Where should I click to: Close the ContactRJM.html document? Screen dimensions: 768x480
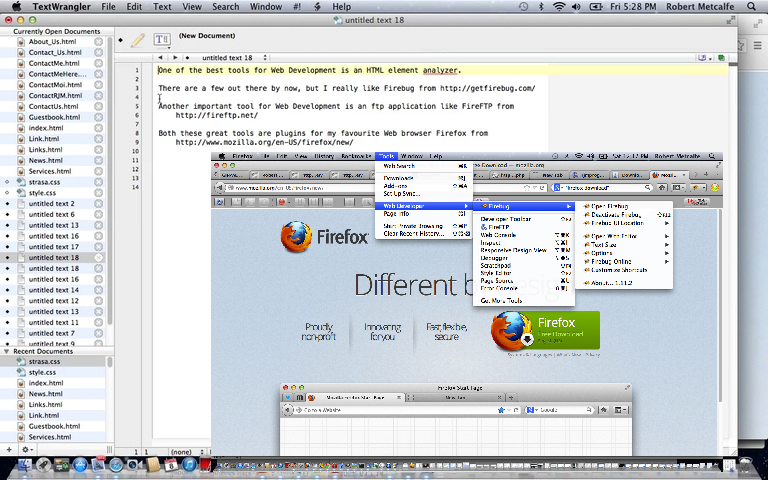(98, 96)
